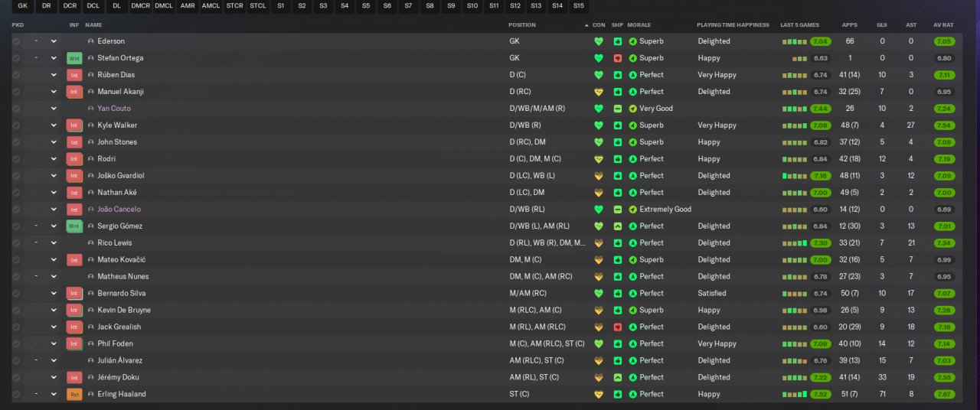Open the selection dropdown chevron for Erling Haaland
This screenshot has height=410, width=980.
tap(54, 395)
